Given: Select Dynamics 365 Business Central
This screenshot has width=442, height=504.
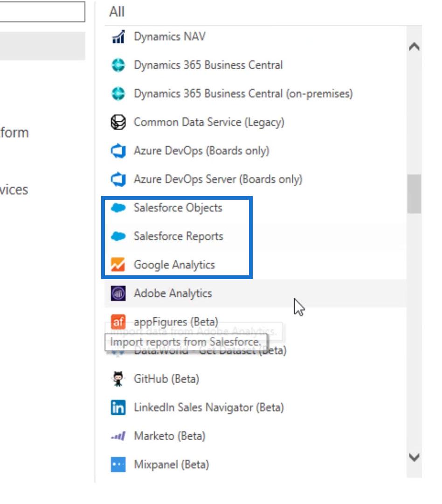Looking at the screenshot, I should click(208, 65).
